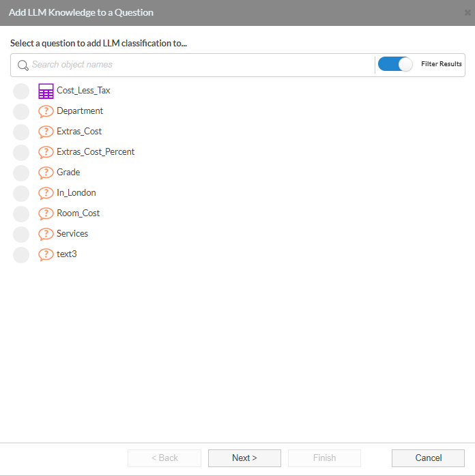Image resolution: width=475 pixels, height=476 pixels.
Task: Choose the Room_Cost radio button
Action: 21,213
